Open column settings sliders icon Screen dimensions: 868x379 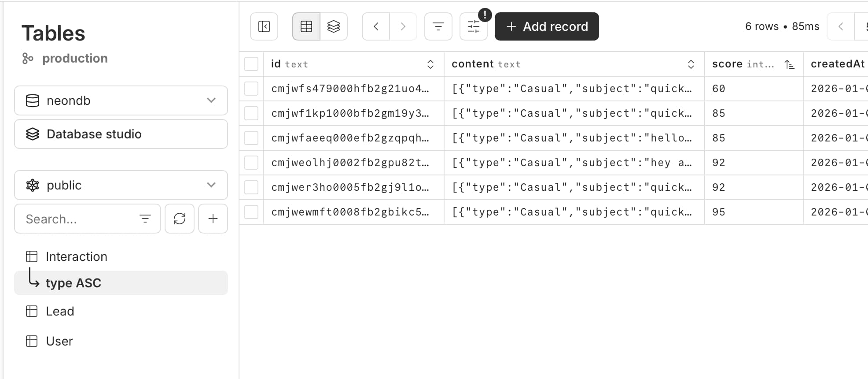(474, 27)
